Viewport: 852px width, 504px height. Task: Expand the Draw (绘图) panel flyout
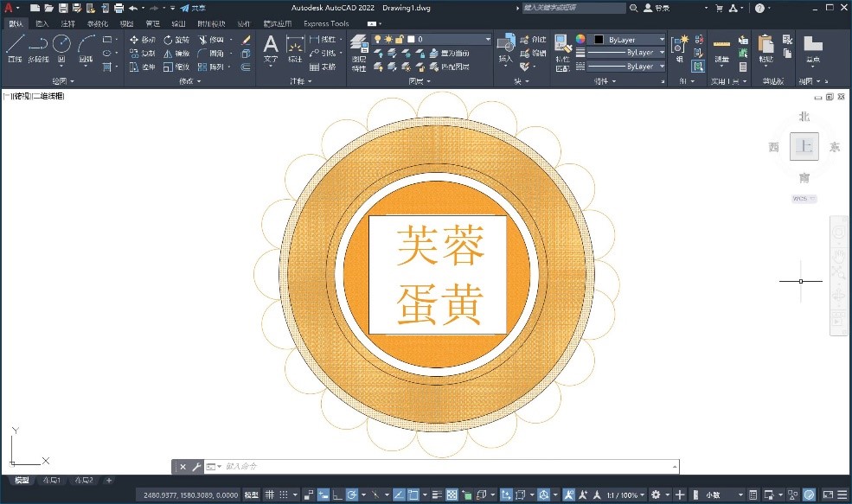point(62,81)
